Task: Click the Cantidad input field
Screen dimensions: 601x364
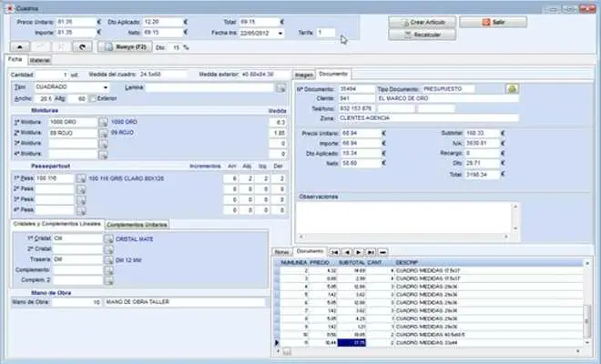Action: tap(51, 75)
